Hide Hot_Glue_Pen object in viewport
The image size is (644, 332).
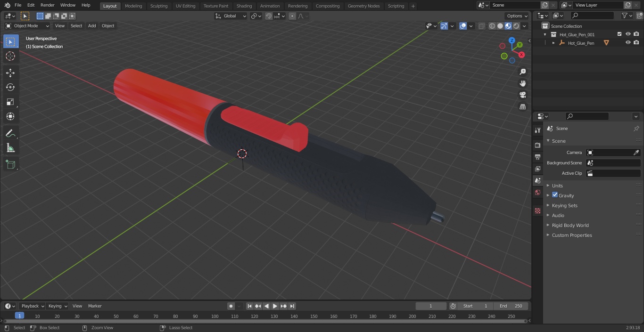coord(628,43)
